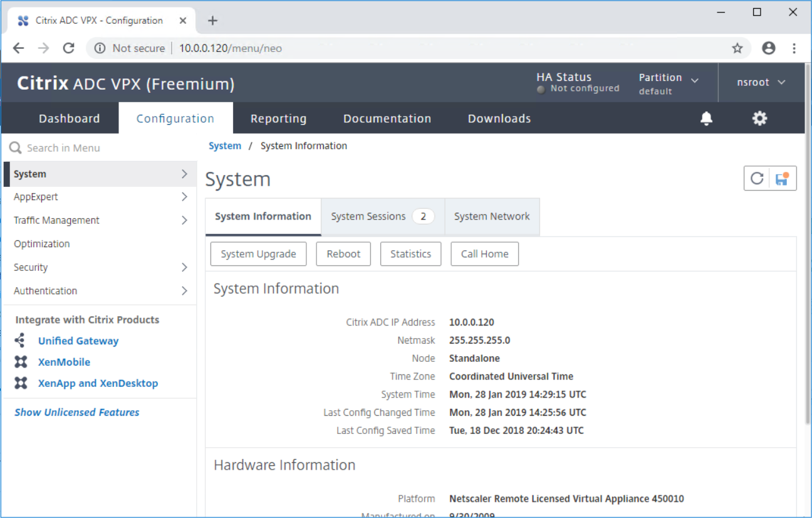
Task: Click the Coordinated Universal Time value
Action: pyautogui.click(x=511, y=376)
